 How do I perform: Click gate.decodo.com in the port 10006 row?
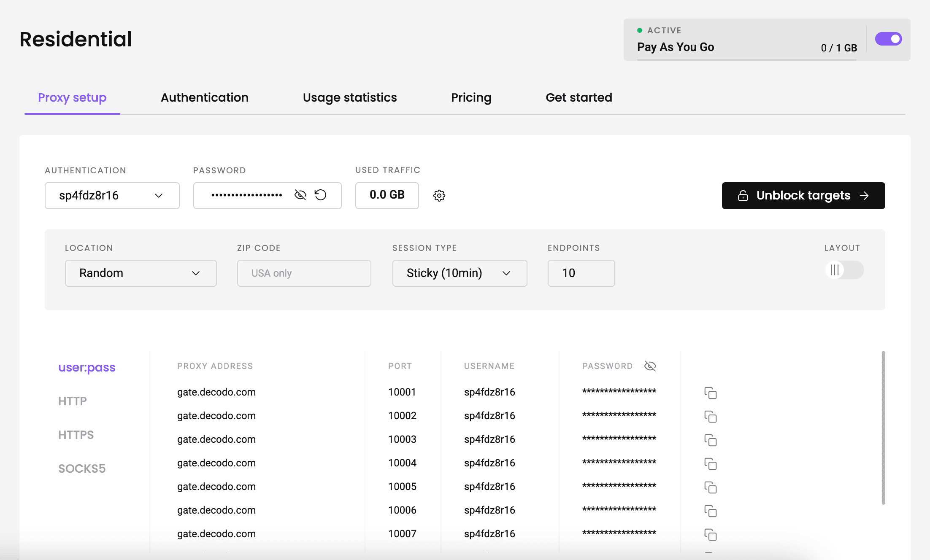click(216, 510)
